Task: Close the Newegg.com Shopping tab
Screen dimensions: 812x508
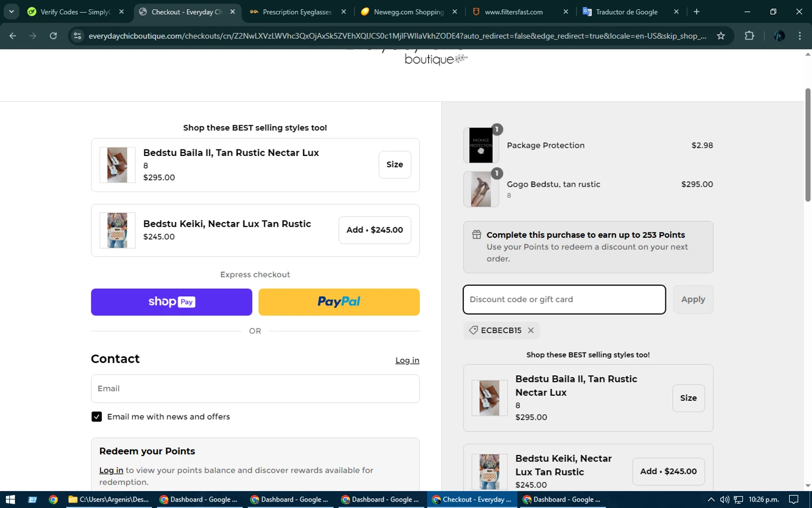Action: (454, 11)
